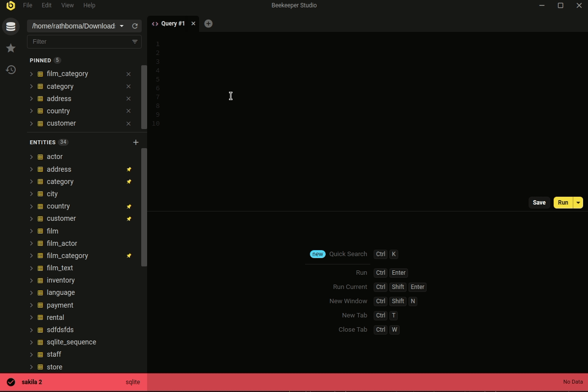
Task: Run the query
Action: pos(563,203)
